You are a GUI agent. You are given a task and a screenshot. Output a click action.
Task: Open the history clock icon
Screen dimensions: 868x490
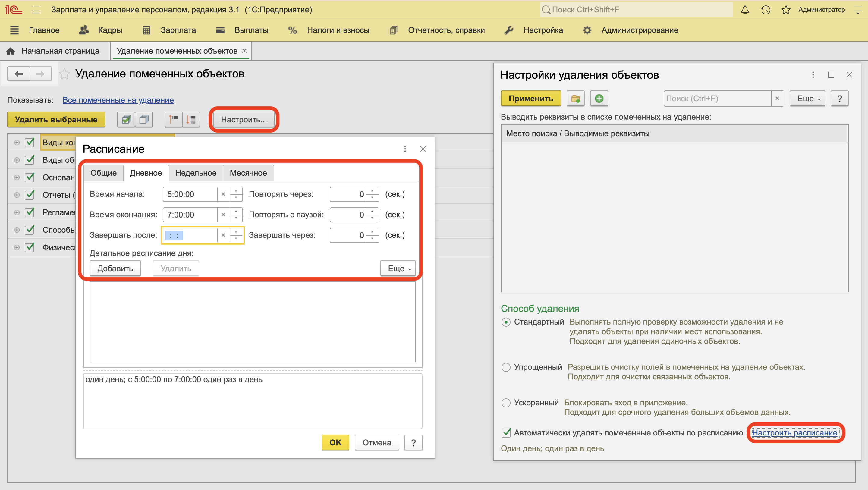pyautogui.click(x=765, y=10)
